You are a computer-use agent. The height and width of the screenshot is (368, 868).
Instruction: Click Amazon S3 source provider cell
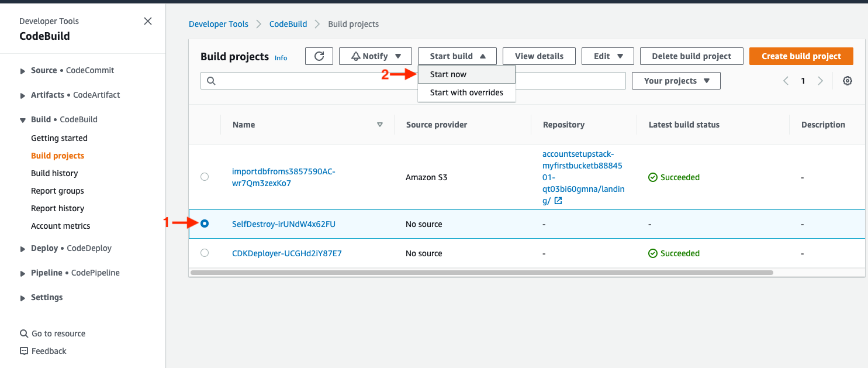(427, 177)
